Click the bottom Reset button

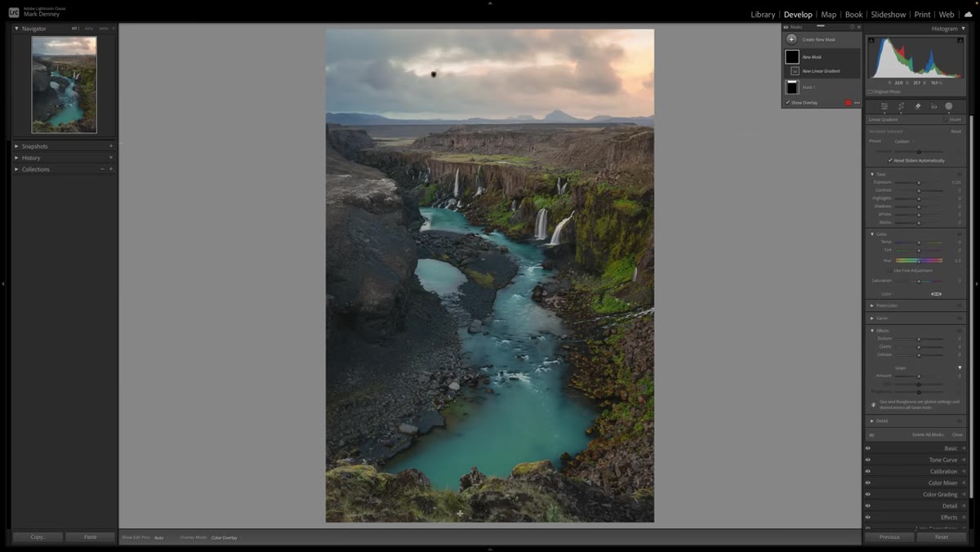[x=942, y=537]
